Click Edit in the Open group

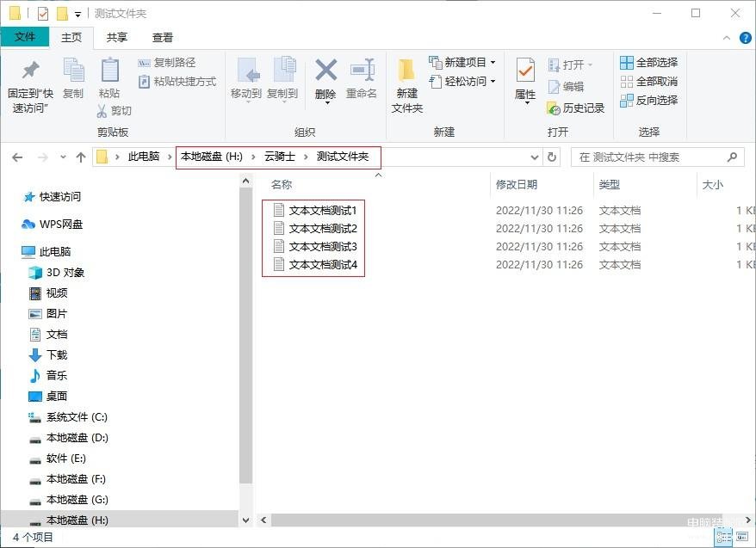click(566, 87)
